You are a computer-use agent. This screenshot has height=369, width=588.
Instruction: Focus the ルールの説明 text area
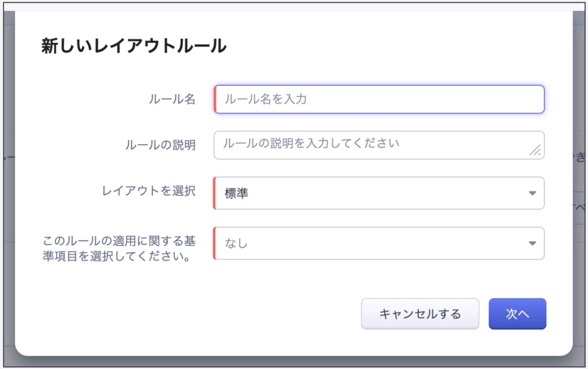373,145
